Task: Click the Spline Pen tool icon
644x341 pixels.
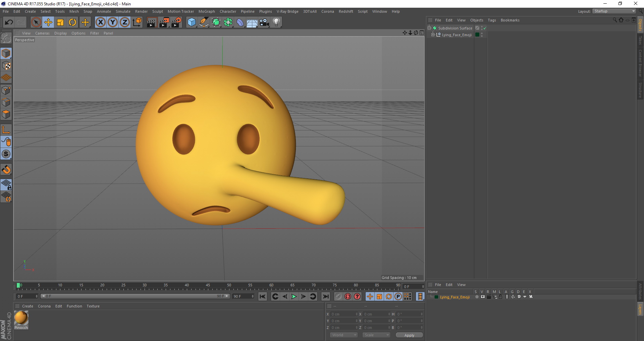Action: 204,22
